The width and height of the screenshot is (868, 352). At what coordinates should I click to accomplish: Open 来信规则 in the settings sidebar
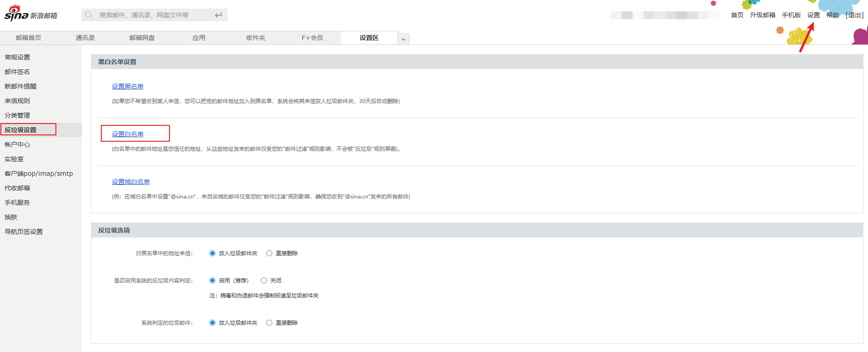[x=17, y=101]
